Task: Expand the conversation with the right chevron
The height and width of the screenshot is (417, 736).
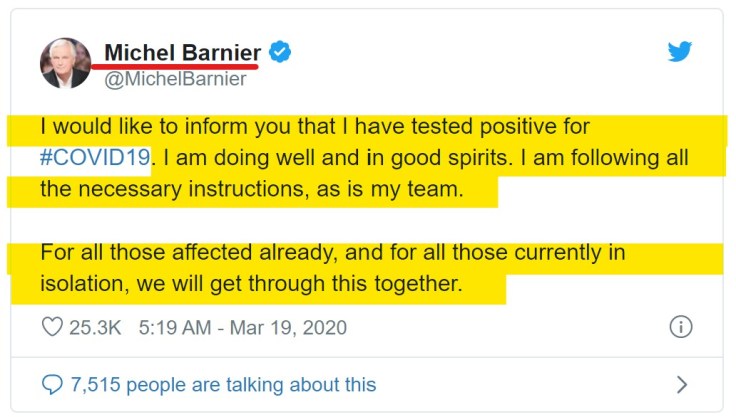Action: pos(682,384)
